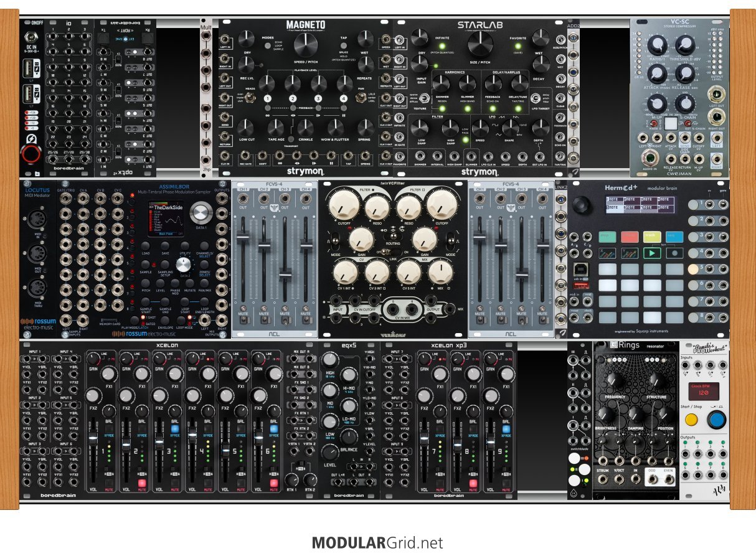The height and width of the screenshot is (556, 756).
Task: Turn the Magneto SPEED / PITCH knob
Action: (305, 44)
